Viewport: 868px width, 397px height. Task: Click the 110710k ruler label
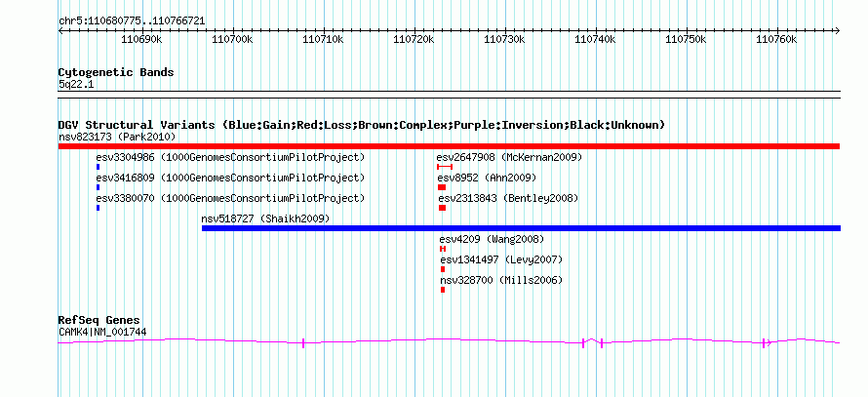(324, 39)
